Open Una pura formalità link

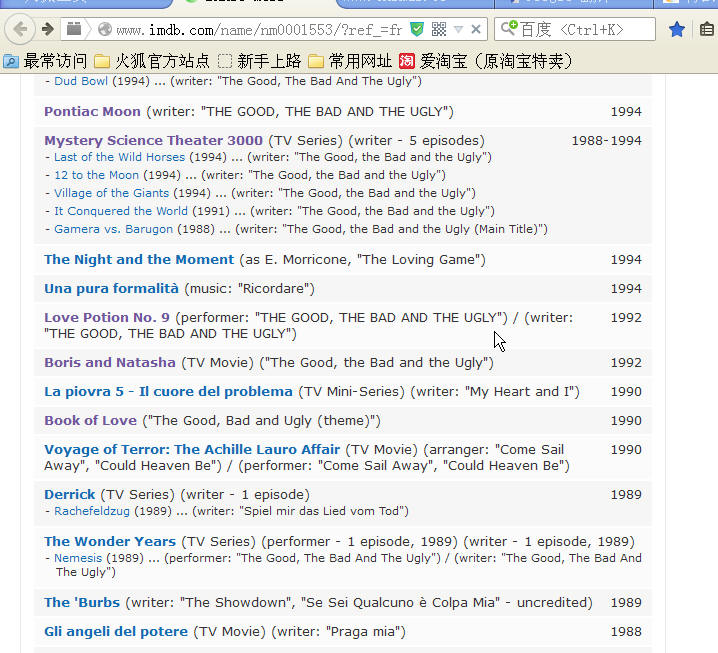coord(111,288)
